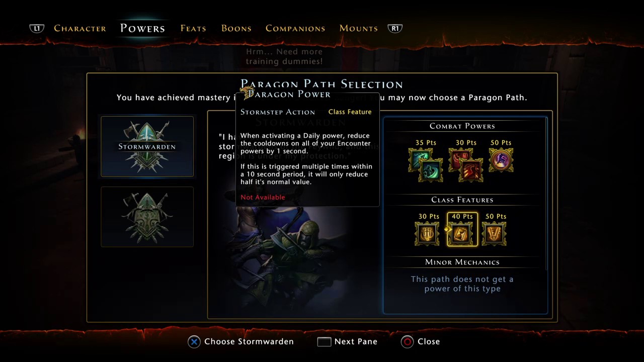Click Choose Stormwarden at the bottom
The height and width of the screenshot is (362, 644).
(249, 341)
